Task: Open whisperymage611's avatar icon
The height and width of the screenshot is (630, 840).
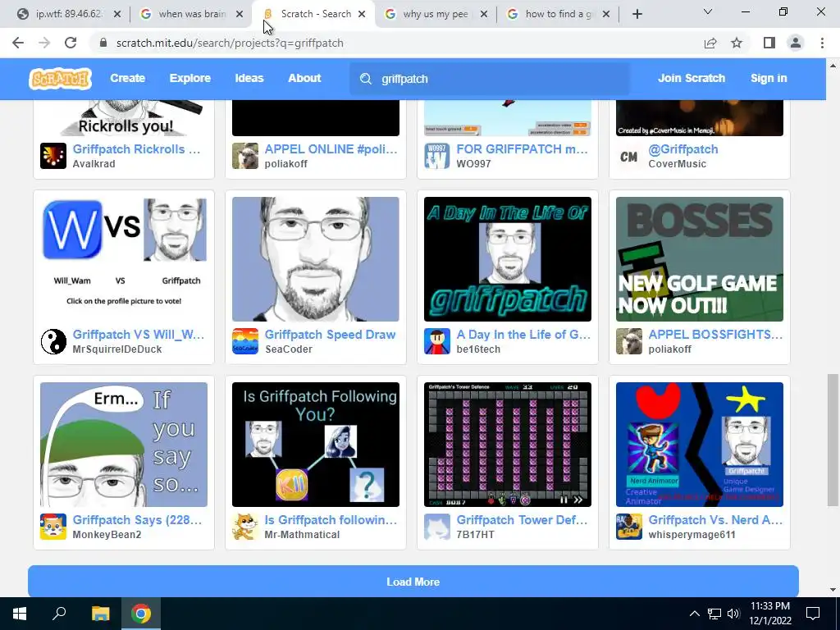Action: (629, 527)
